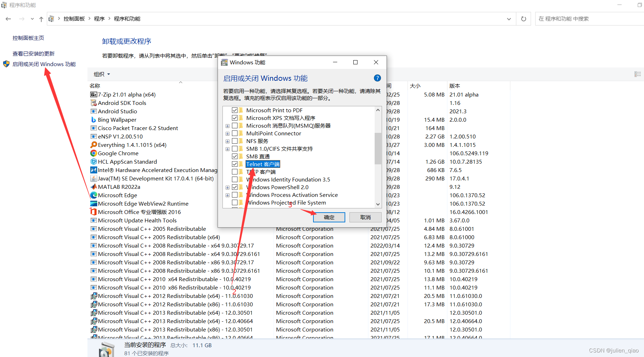Open the address bar history dropdown
Screen dimensions: 644x357
[x=509, y=19]
